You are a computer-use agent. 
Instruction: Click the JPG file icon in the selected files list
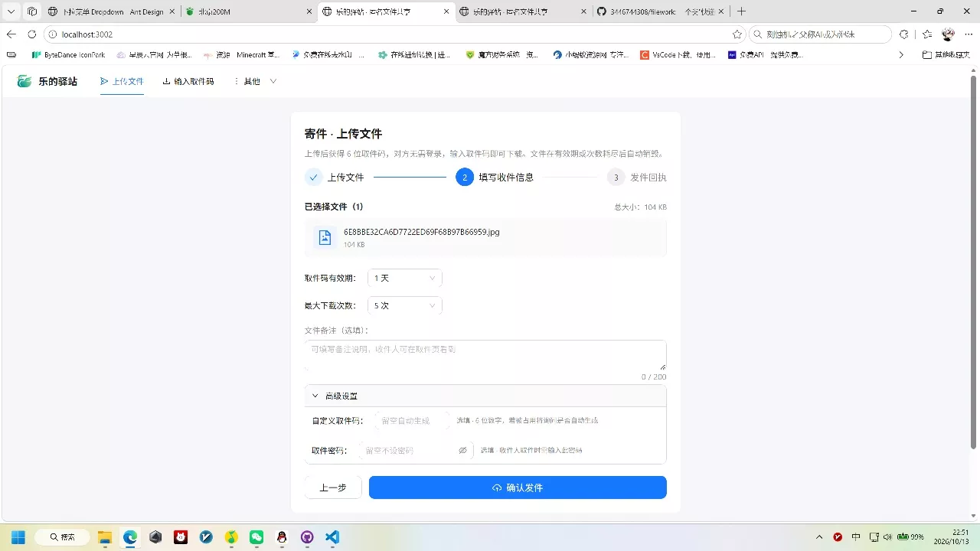[x=325, y=237]
